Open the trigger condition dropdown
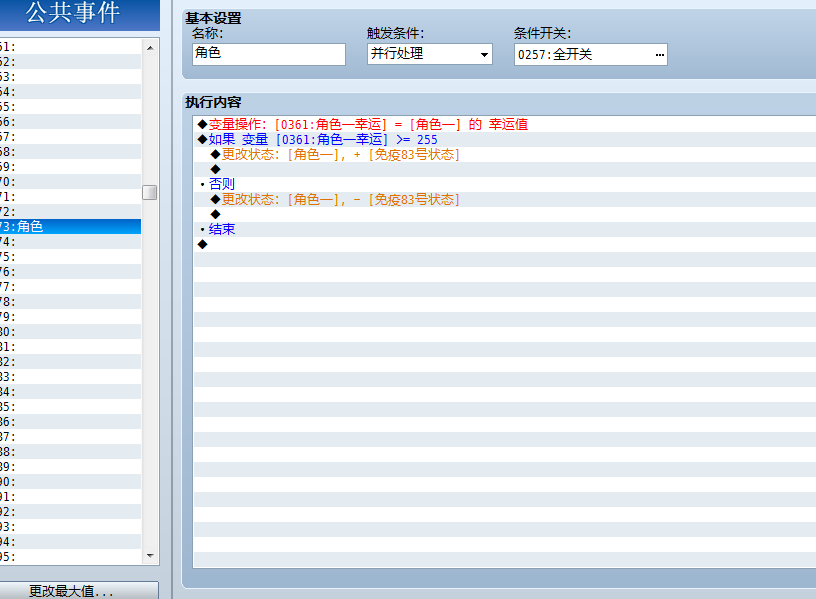The width and height of the screenshot is (816, 599). pyautogui.click(x=484, y=55)
